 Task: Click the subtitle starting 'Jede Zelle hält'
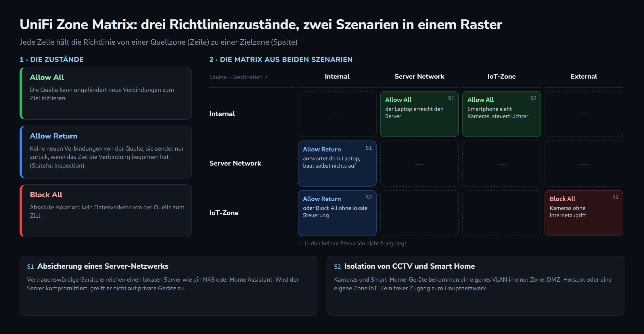[158, 42]
